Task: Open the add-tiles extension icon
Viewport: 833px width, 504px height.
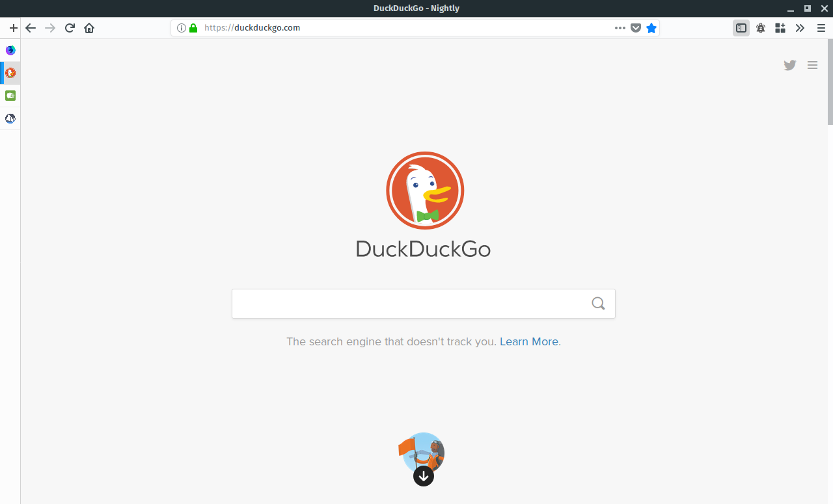Action: point(780,28)
